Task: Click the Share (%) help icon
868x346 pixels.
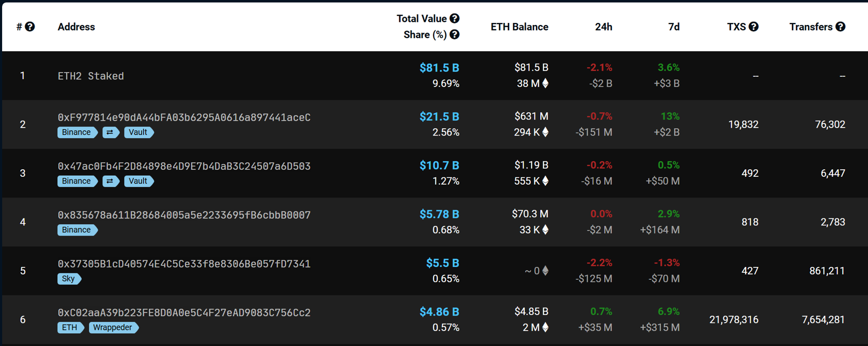Action: pyautogui.click(x=454, y=35)
